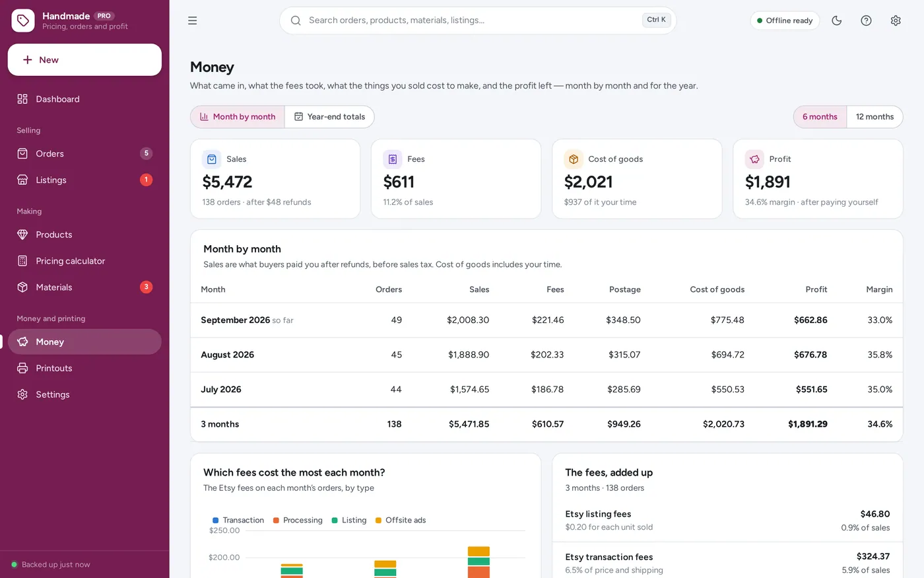Open the Money page in sidebar
The height and width of the screenshot is (578, 924).
(x=84, y=342)
